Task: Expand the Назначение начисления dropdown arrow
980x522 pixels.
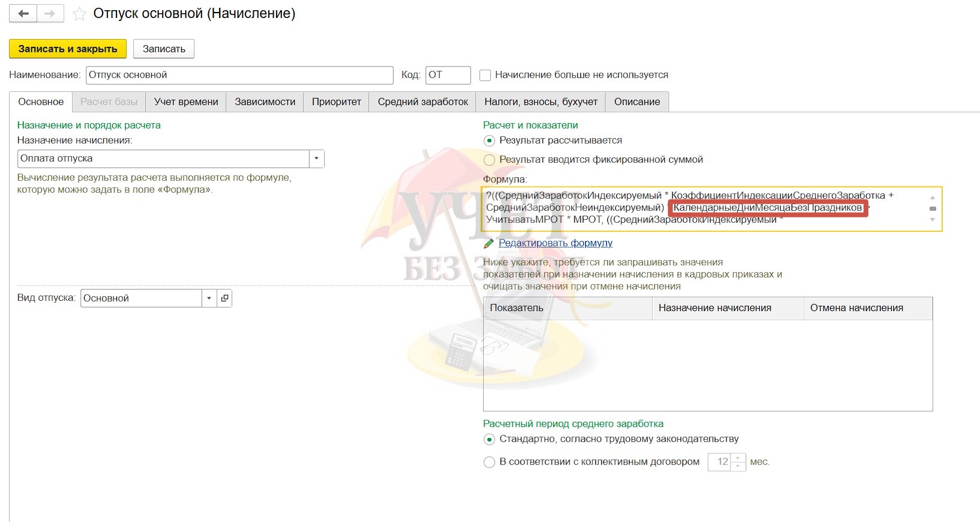Action: click(x=317, y=159)
